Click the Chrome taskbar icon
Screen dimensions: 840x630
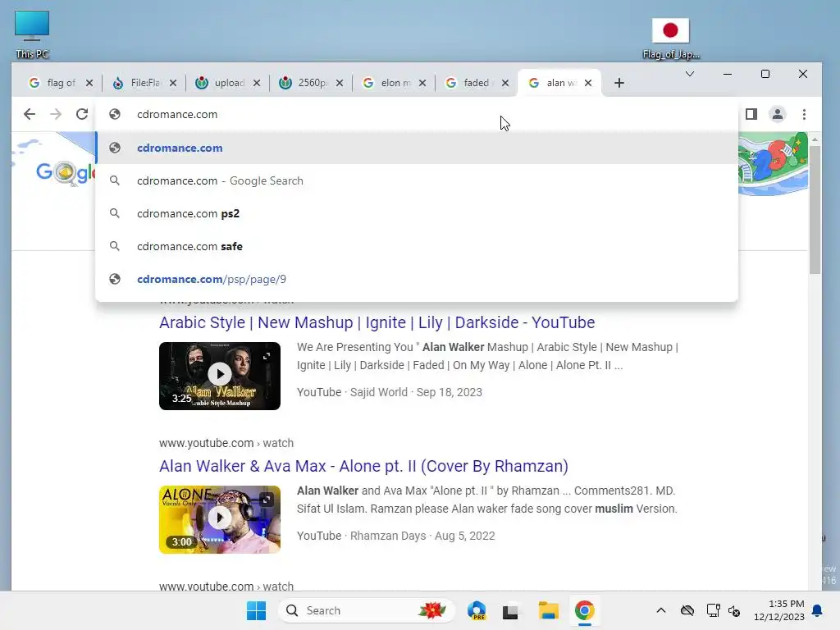pos(584,610)
